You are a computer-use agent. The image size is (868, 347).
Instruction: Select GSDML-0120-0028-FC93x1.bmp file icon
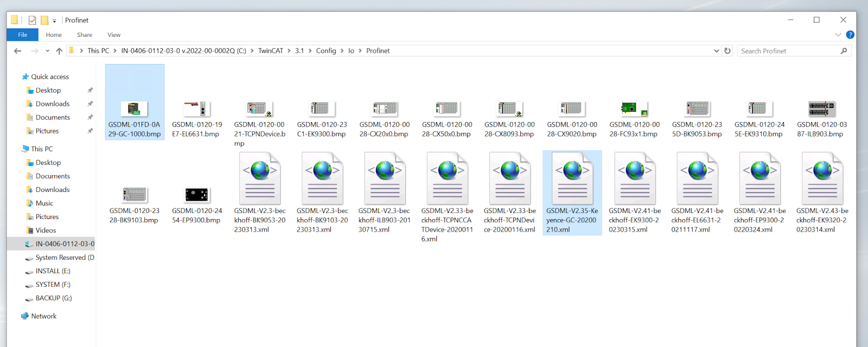pyautogui.click(x=635, y=109)
